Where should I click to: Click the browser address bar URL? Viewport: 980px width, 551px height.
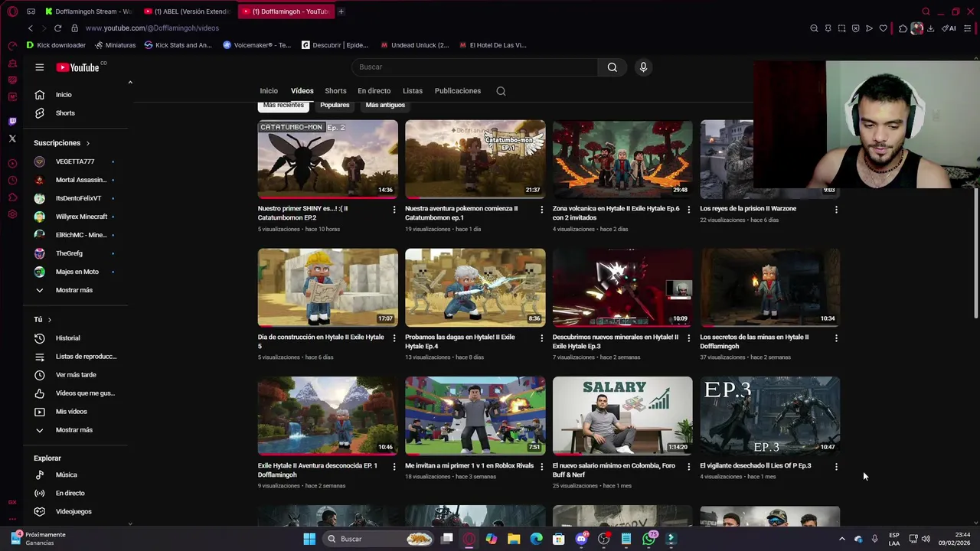click(x=152, y=28)
